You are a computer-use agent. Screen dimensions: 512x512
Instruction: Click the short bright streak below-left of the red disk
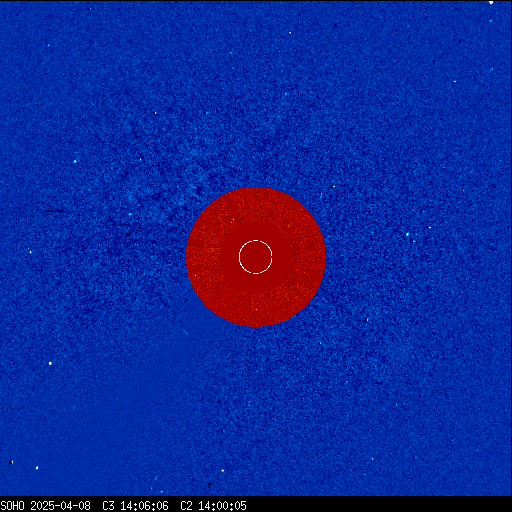185,332
